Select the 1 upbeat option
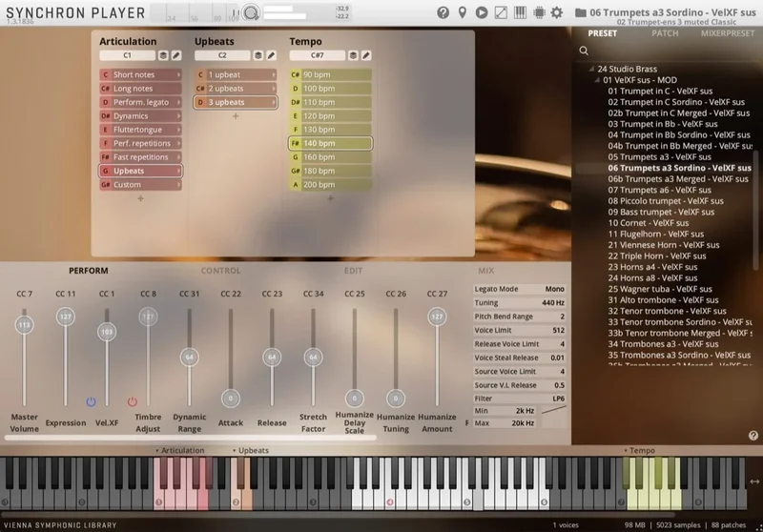 (x=236, y=75)
